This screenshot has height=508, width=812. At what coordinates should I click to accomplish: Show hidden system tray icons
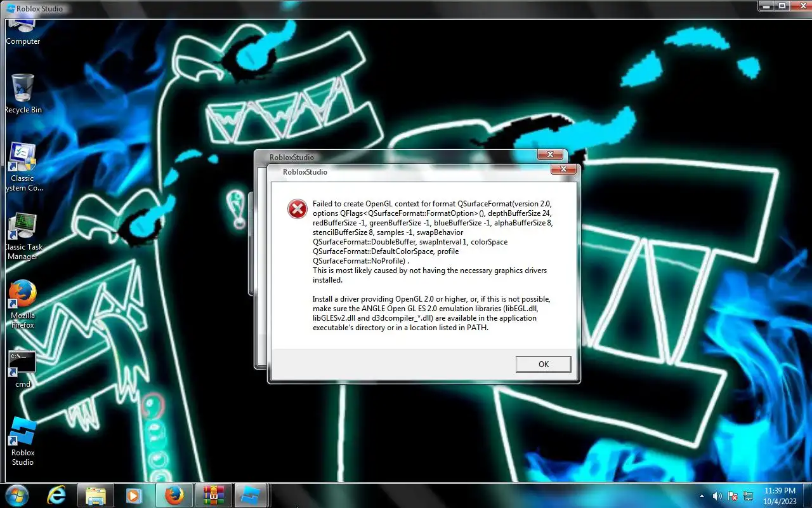click(x=702, y=496)
